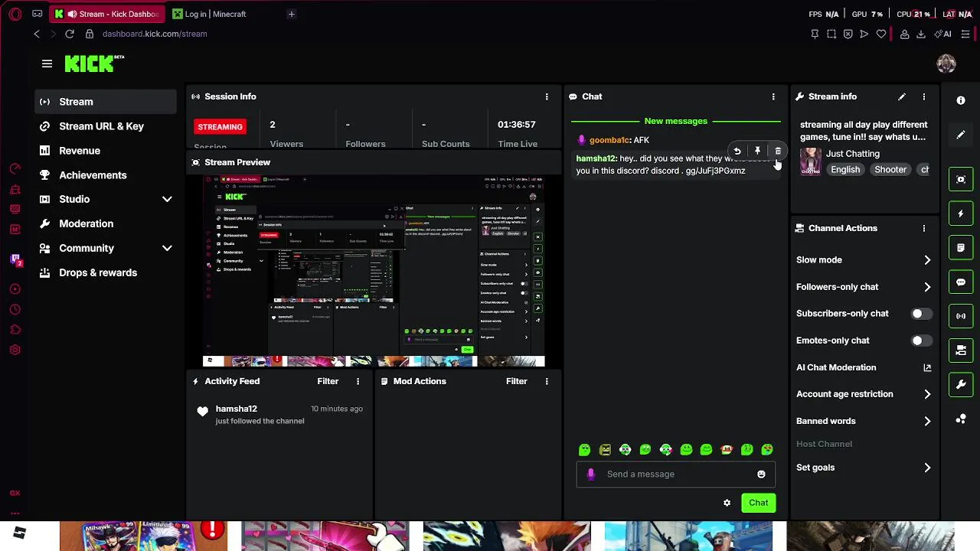Click the Send a message input field
980x551 pixels.
point(675,474)
